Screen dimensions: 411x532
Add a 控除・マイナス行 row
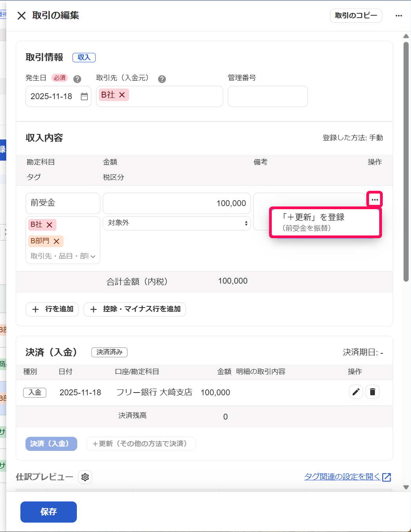[135, 309]
